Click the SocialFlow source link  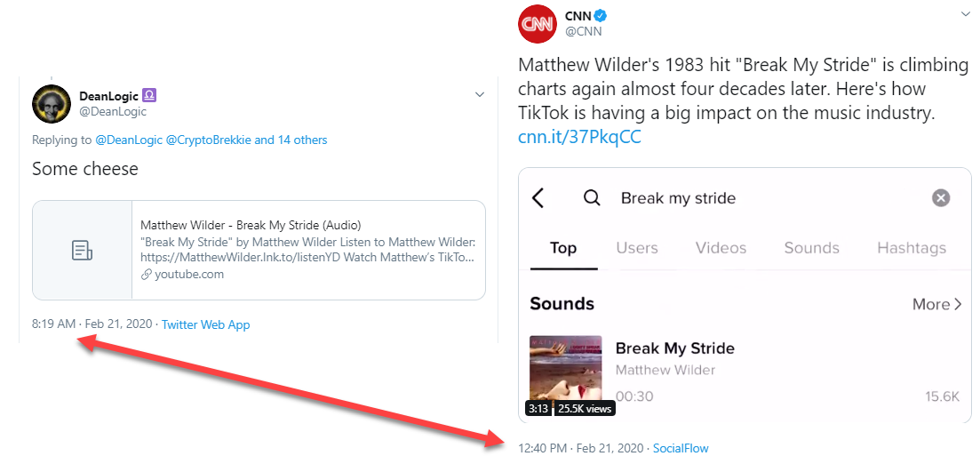click(681, 448)
